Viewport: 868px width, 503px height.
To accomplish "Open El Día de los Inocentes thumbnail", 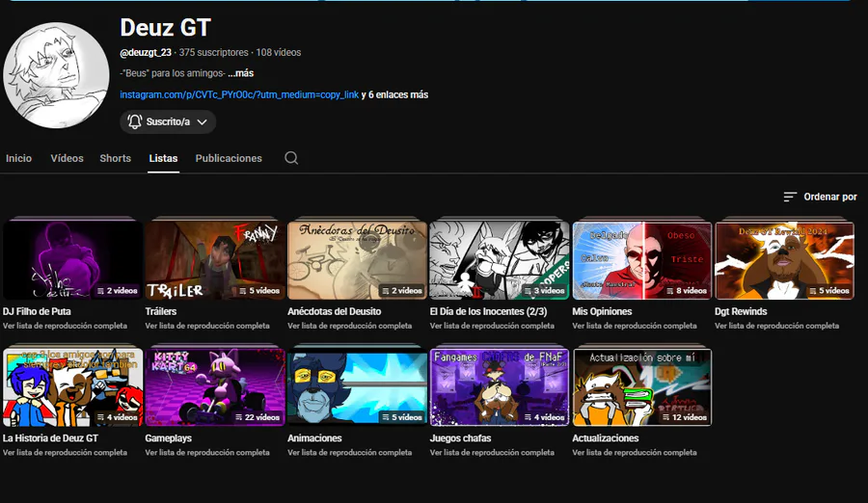I will (x=500, y=260).
